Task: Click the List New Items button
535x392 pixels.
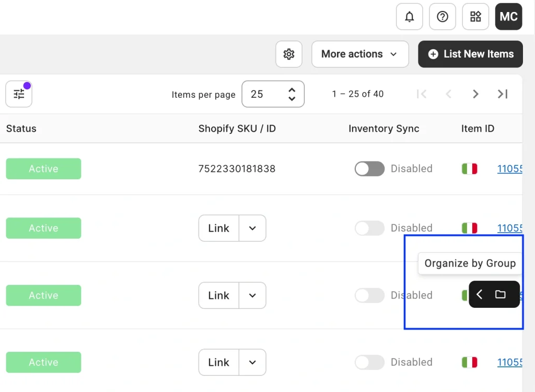Action: click(470, 54)
